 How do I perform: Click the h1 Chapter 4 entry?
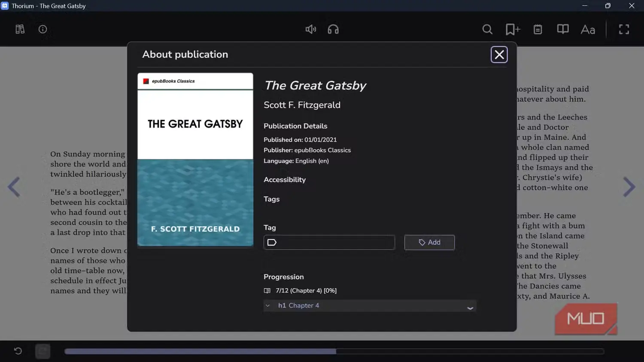[298, 305]
